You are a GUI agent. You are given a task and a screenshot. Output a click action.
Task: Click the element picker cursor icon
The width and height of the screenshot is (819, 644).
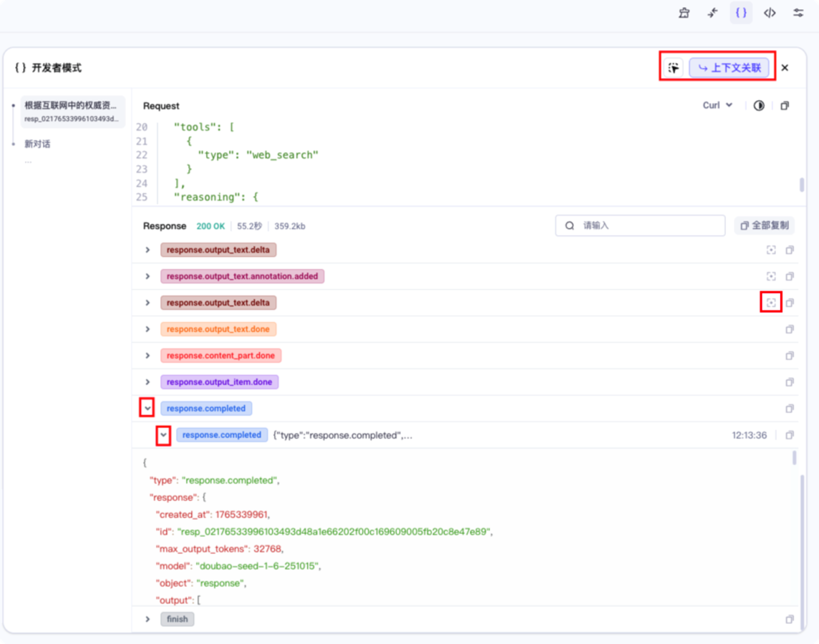coord(673,68)
